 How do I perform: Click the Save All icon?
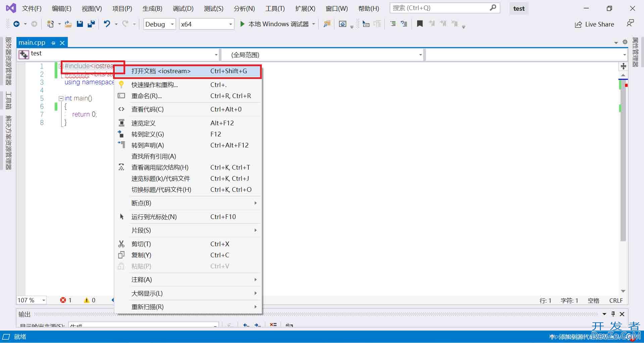pyautogui.click(x=91, y=24)
